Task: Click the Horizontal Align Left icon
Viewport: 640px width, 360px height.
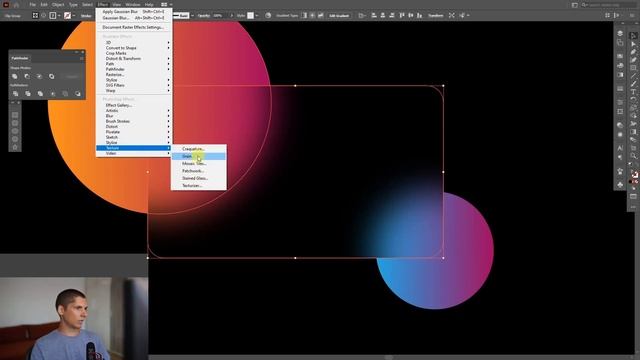Action: point(374,16)
